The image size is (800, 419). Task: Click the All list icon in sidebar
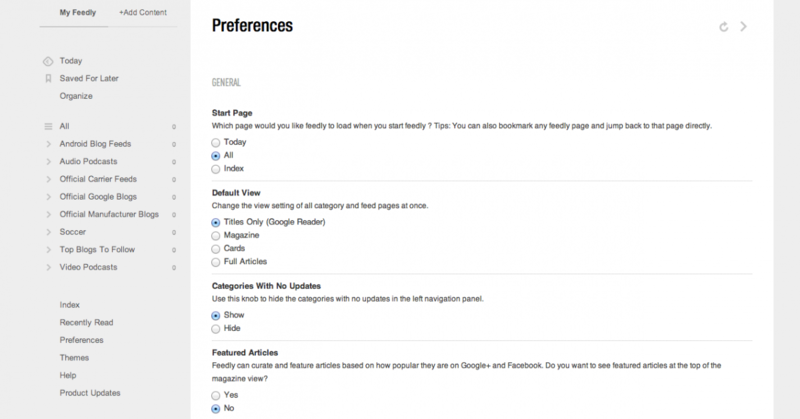coord(48,127)
